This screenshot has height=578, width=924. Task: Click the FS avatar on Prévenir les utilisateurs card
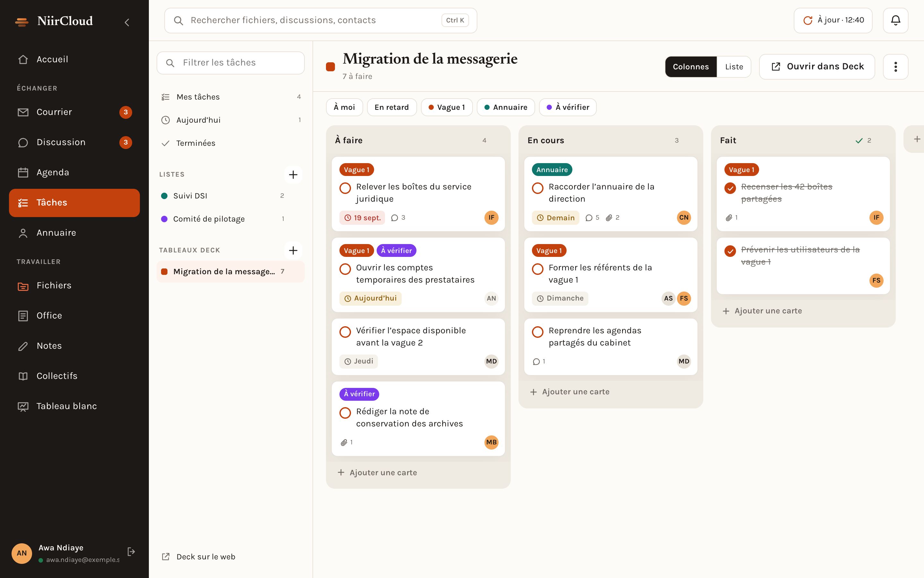coord(876,280)
